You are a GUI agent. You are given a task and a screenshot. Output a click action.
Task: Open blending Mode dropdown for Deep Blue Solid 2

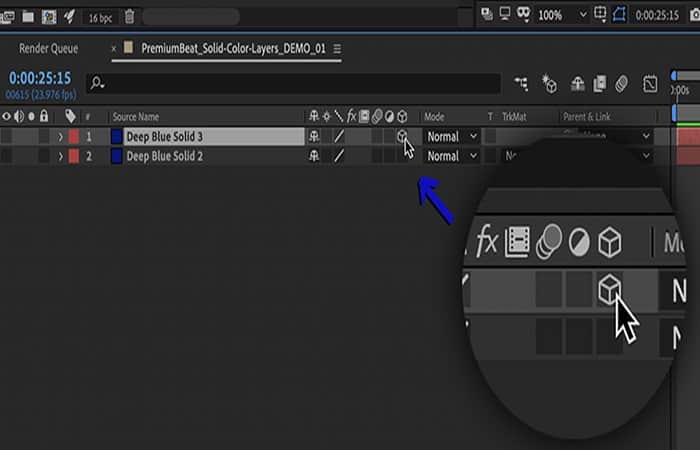pos(452,156)
